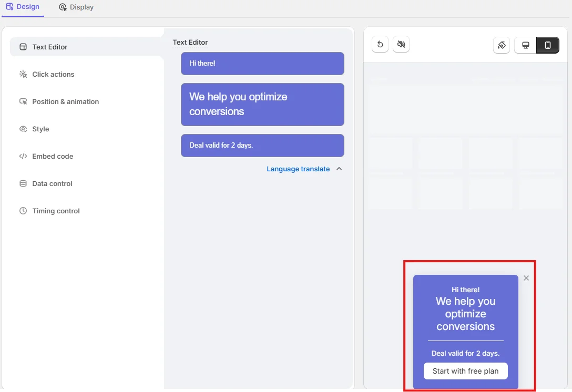Collapse the Language translate chevron
This screenshot has width=572, height=392.
coord(339,169)
